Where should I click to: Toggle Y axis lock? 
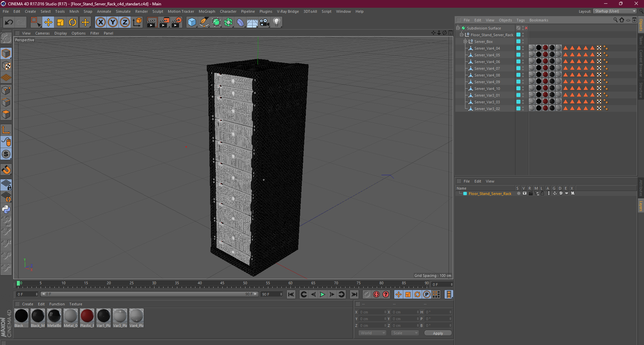pos(113,22)
